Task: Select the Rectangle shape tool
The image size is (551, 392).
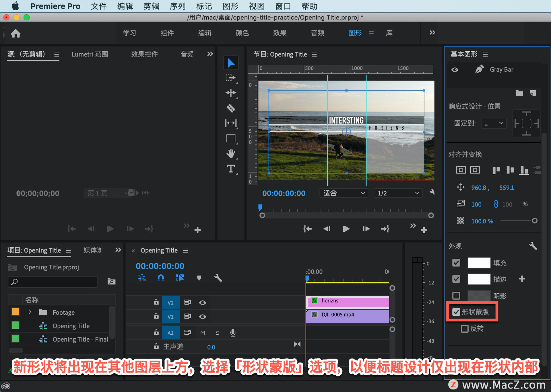Action: click(231, 139)
